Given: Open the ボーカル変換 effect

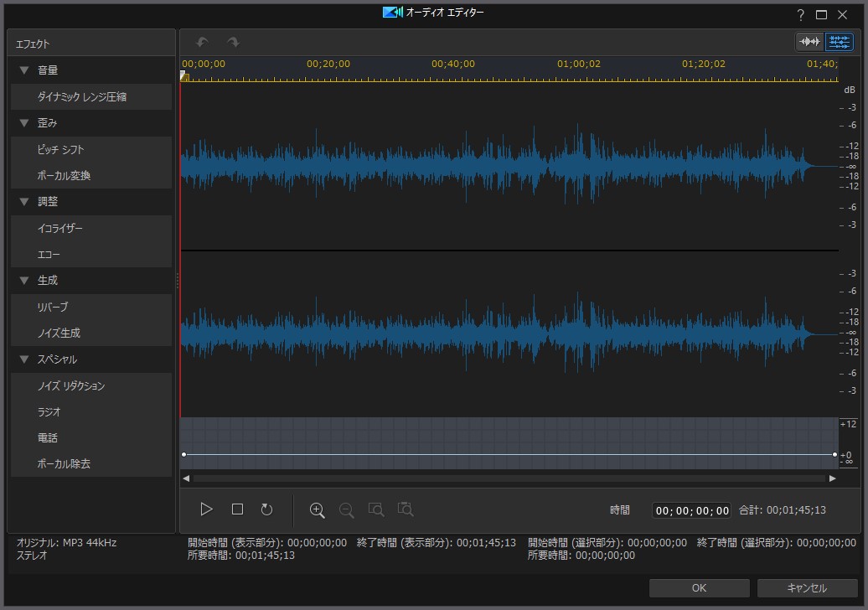Looking at the screenshot, I should click(x=91, y=175).
